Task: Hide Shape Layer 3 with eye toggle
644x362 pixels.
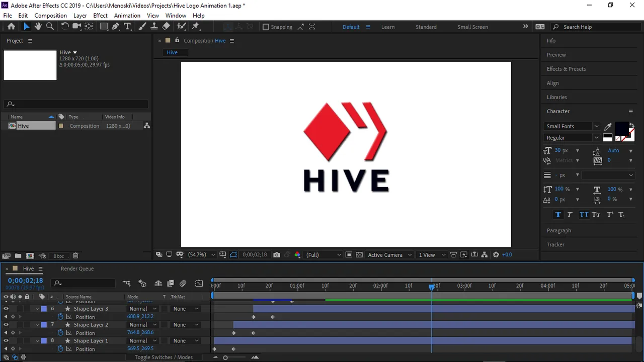Action: 6,309
